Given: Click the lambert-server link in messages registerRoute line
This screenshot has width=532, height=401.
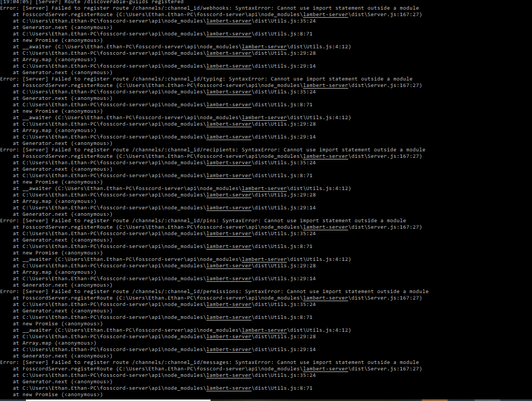Looking at the screenshot, I should pyautogui.click(x=325, y=369).
